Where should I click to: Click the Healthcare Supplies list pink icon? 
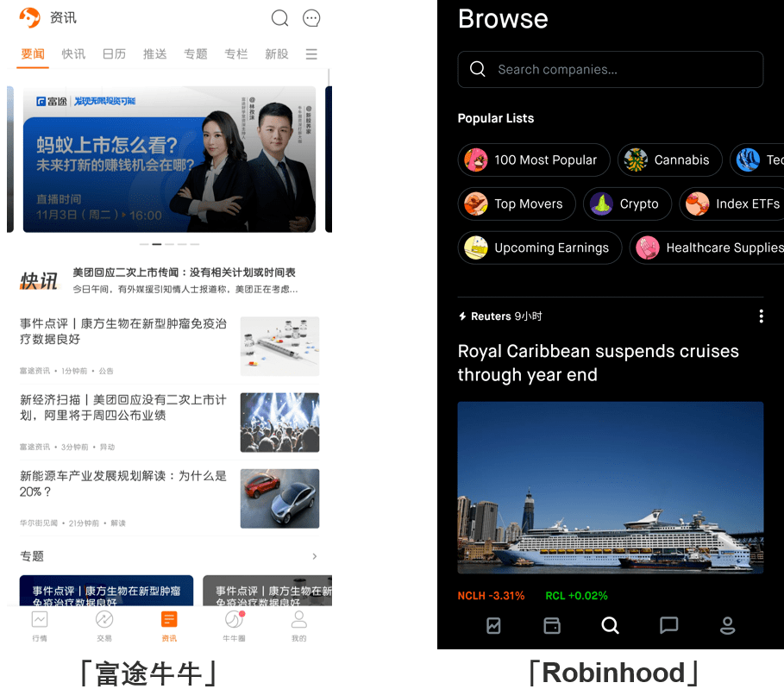pos(648,247)
